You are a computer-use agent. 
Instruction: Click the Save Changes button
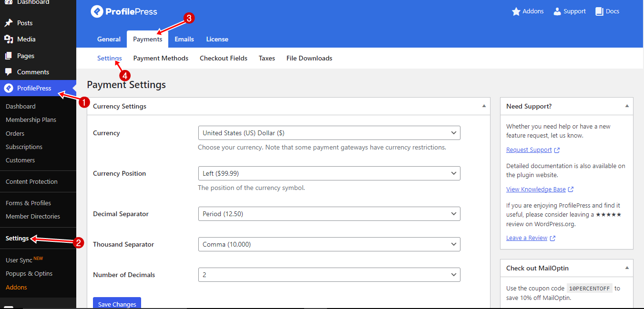(117, 303)
